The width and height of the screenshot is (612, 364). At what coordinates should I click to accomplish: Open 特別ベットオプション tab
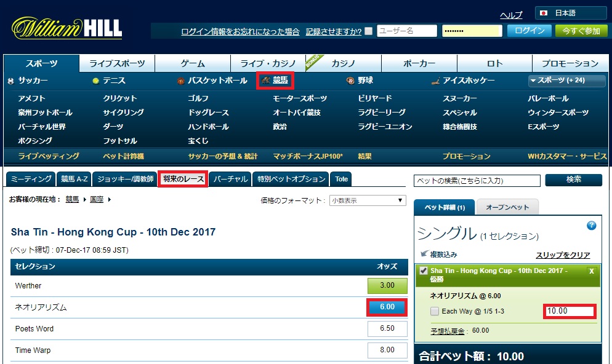(x=291, y=179)
